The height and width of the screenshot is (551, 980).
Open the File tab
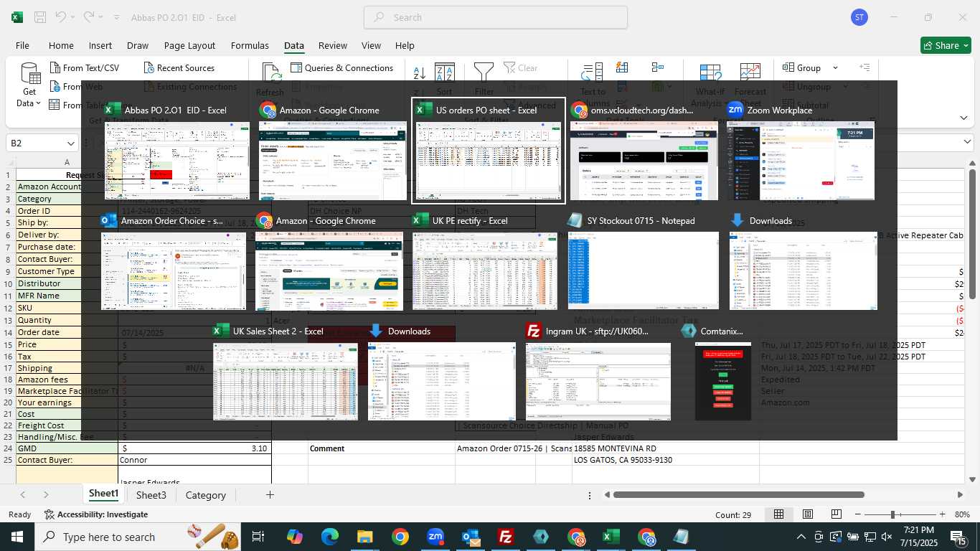pos(22,45)
